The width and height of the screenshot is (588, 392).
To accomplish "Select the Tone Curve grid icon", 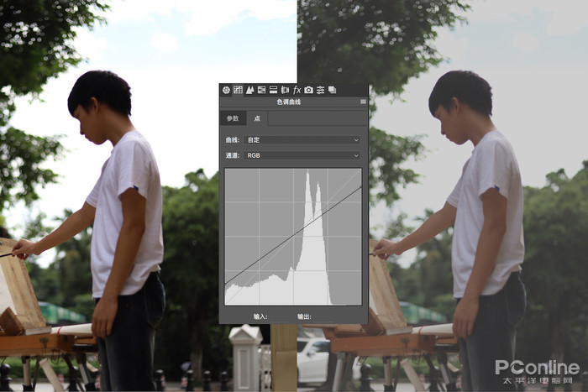I will [x=238, y=90].
